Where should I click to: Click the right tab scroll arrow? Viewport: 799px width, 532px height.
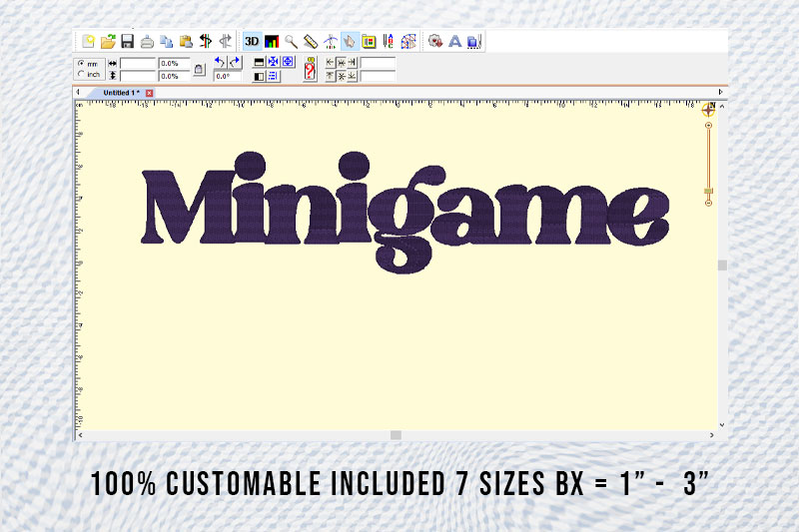720,92
